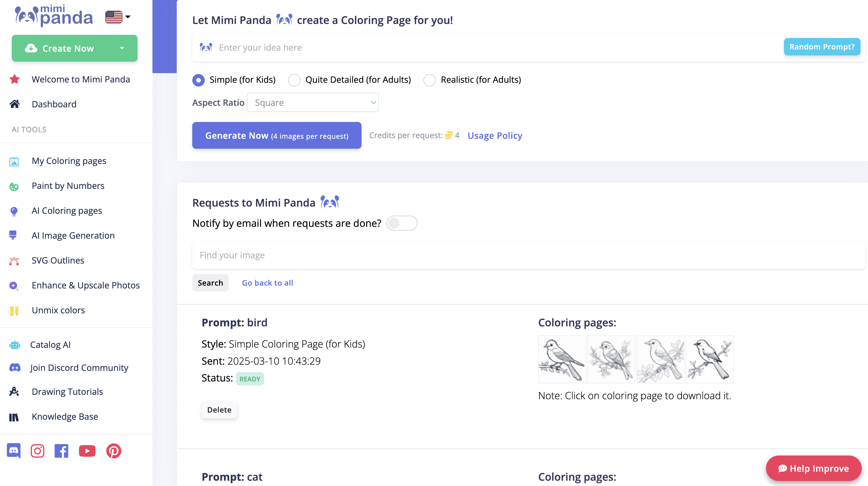Screen dimensions: 868x486
Task: Click the Random Prompt? button
Action: pos(822,47)
